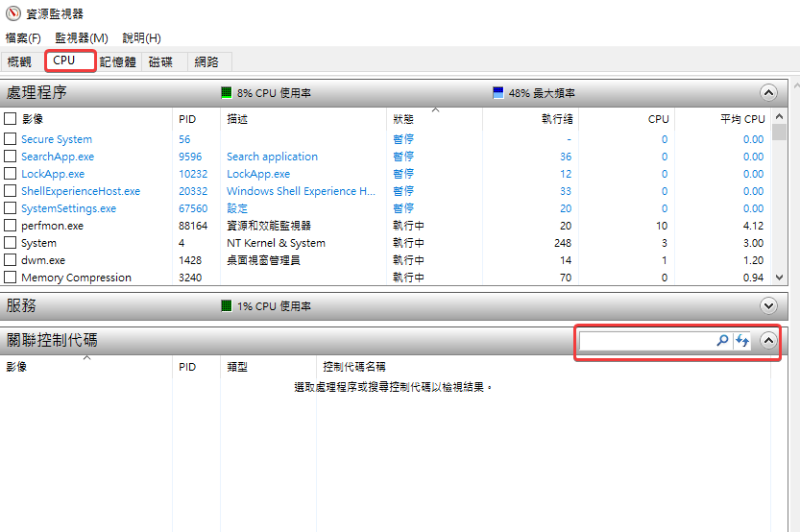Click the search handles input field
This screenshot has width=800, height=532.
coord(647,340)
